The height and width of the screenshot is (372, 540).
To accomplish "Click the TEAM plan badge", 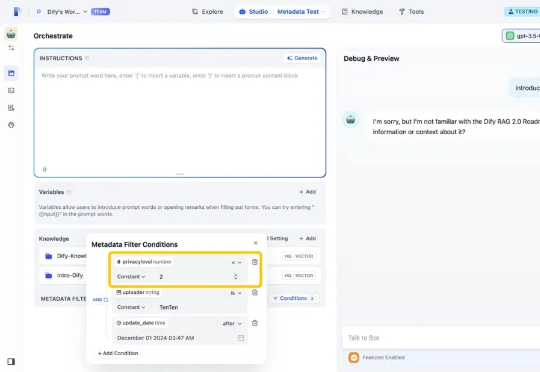I will click(100, 12).
